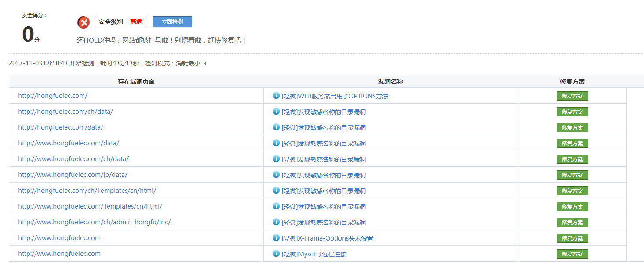Image resolution: width=644 pixels, height=277 pixels.
Task: Click the info icon in the www.hongfuelec.com/ch/data/ row
Action: [x=276, y=159]
